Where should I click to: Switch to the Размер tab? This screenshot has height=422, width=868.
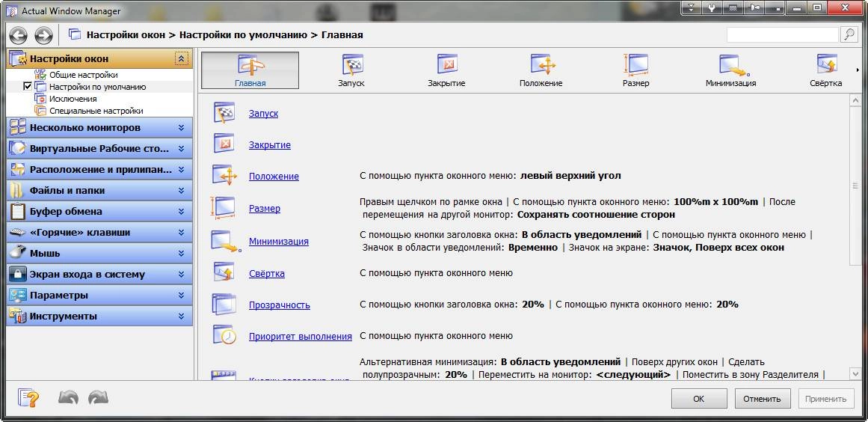[635, 70]
